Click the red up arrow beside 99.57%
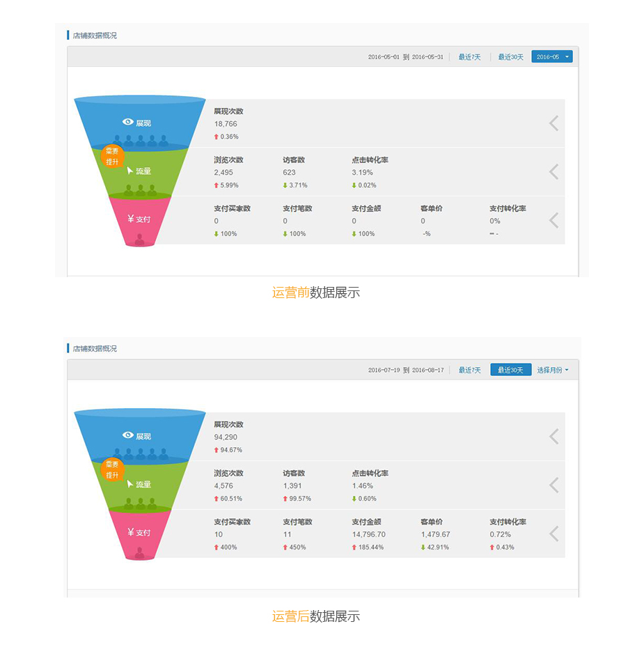This screenshot has height=663, width=644. [285, 499]
